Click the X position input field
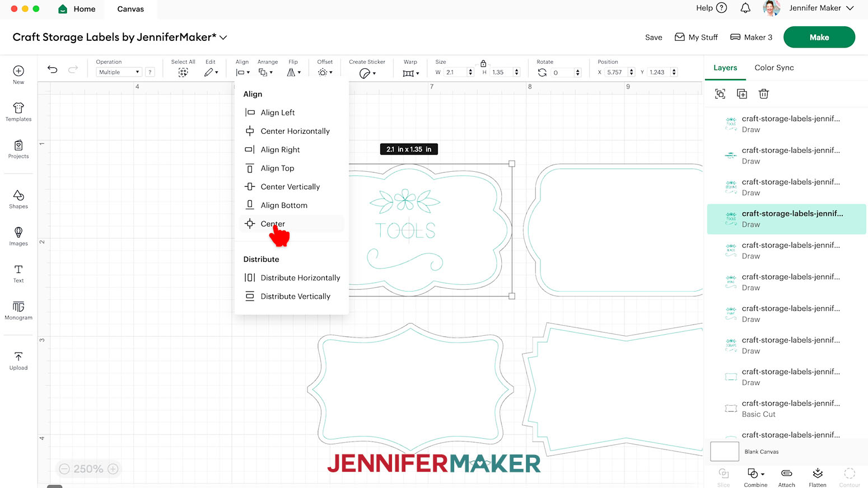Screen dimensions: 868x488 616,72
